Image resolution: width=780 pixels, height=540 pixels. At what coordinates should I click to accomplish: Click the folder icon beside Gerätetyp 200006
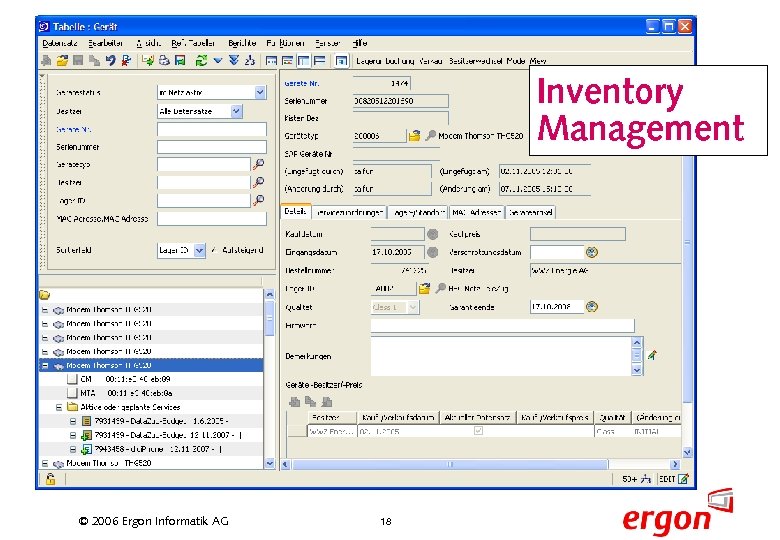pos(414,135)
